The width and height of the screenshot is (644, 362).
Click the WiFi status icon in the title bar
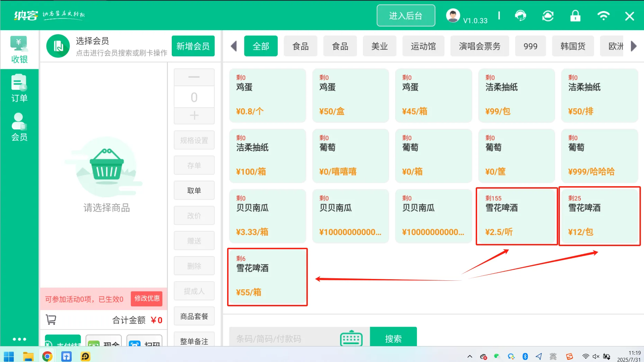point(603,16)
